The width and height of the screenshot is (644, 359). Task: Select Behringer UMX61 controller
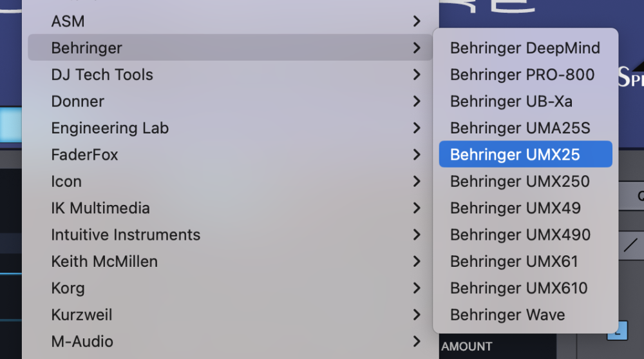tap(514, 262)
